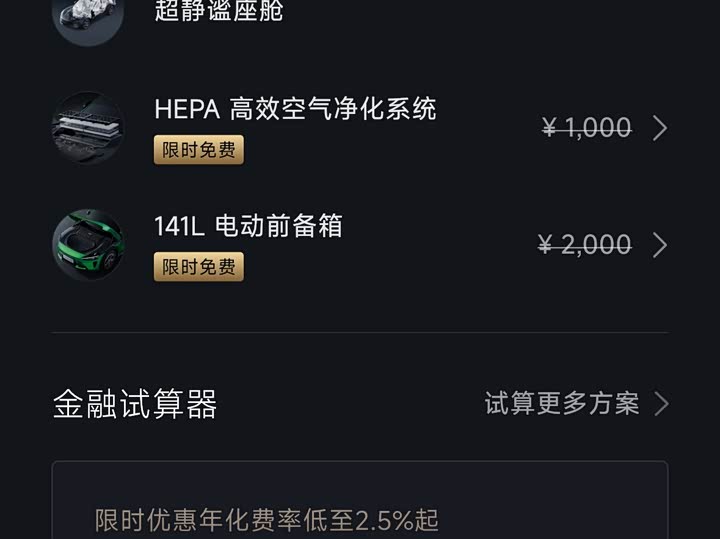The height and width of the screenshot is (539, 720).
Task: Expand HEPA 高效空气净化系统 details chevron
Action: pyautogui.click(x=660, y=128)
